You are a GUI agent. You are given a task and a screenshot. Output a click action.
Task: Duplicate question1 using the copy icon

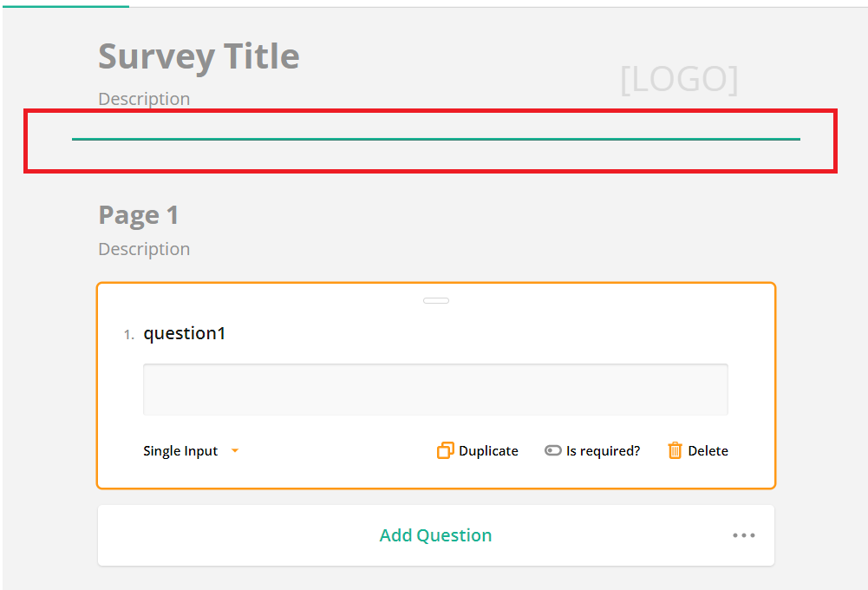476,450
